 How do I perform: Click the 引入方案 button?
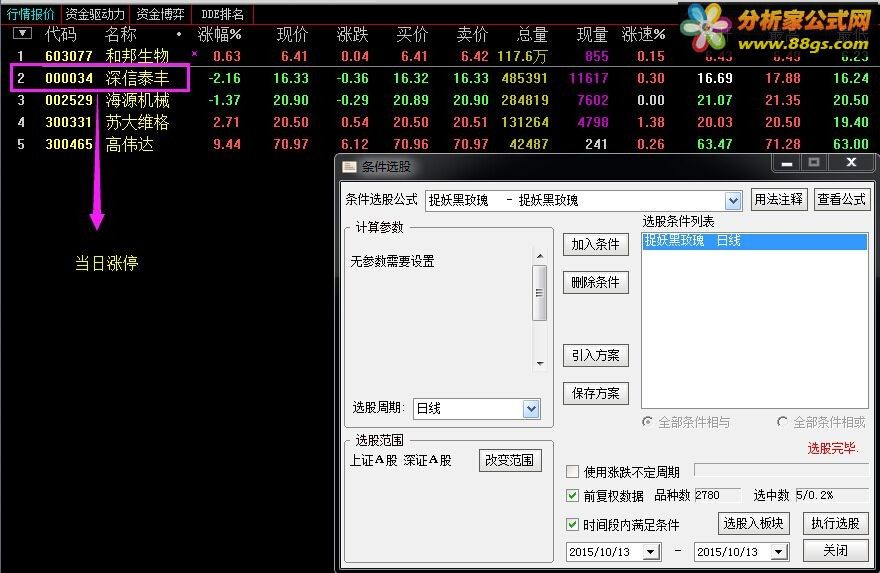click(x=595, y=355)
